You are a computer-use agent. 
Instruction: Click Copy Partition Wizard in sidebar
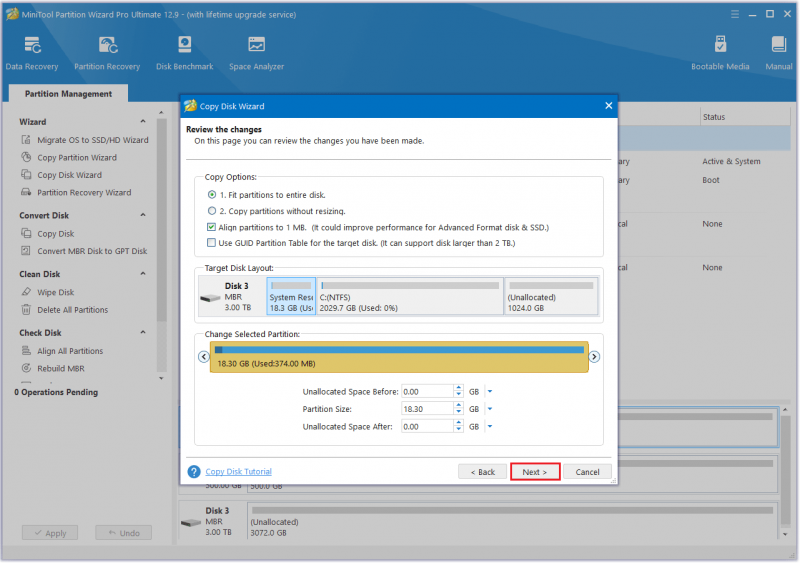(77, 158)
